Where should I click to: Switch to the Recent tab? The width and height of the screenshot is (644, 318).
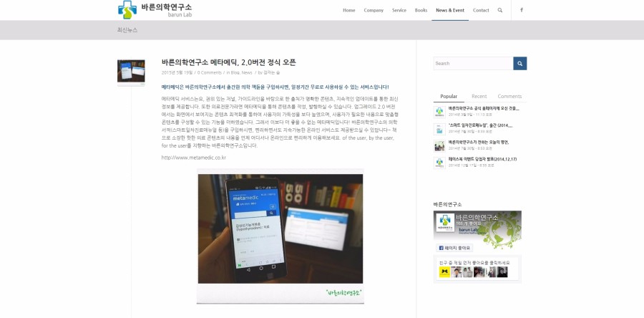click(479, 97)
